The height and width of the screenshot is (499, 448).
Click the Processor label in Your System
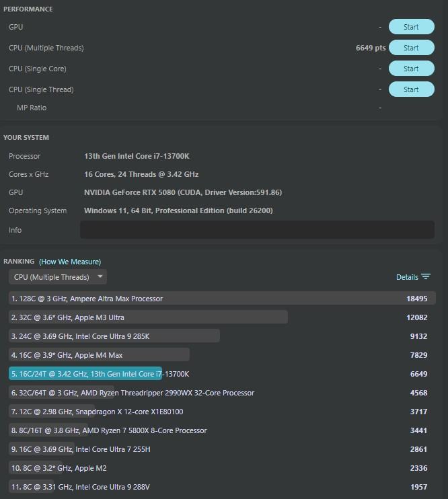[24, 156]
